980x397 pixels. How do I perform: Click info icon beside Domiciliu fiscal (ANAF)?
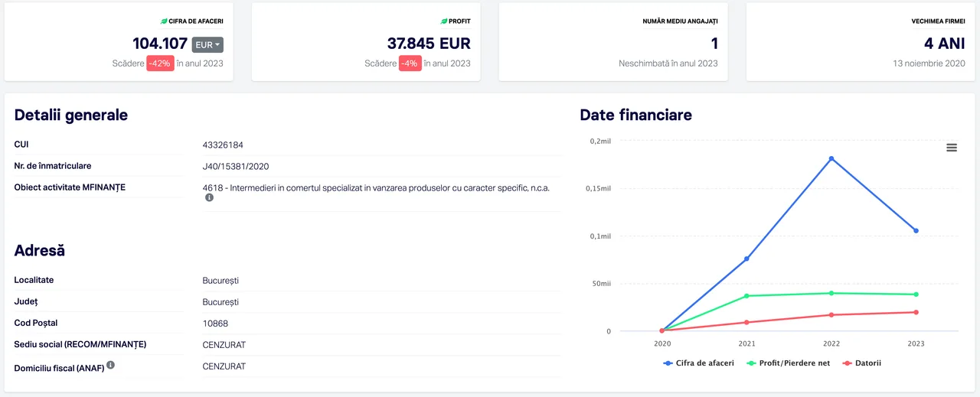[111, 366]
